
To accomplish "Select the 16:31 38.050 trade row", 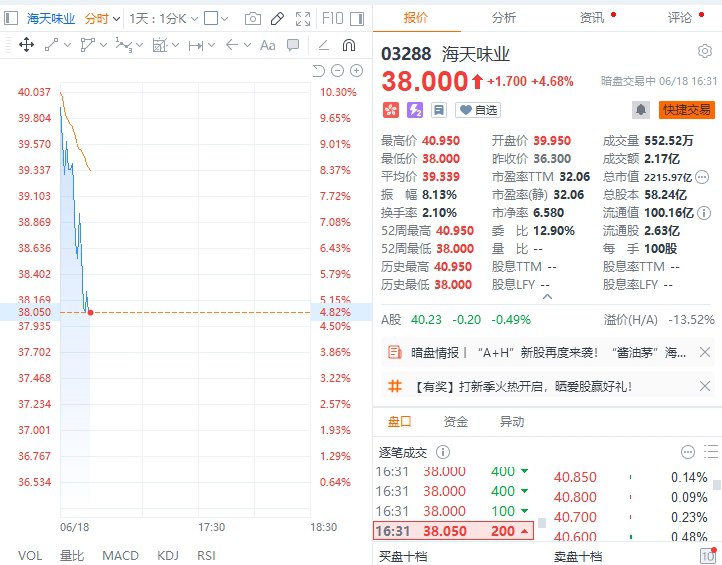I will coord(454,530).
